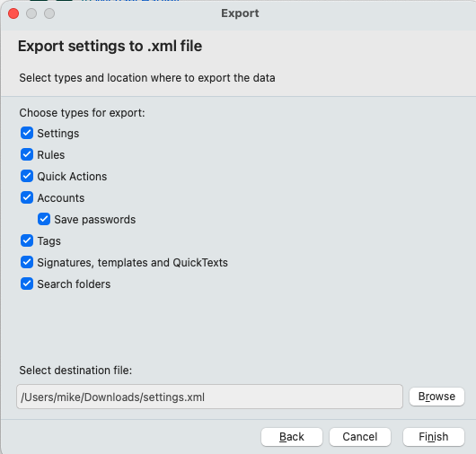
Task: Go Back to the previous step
Action: 291,437
